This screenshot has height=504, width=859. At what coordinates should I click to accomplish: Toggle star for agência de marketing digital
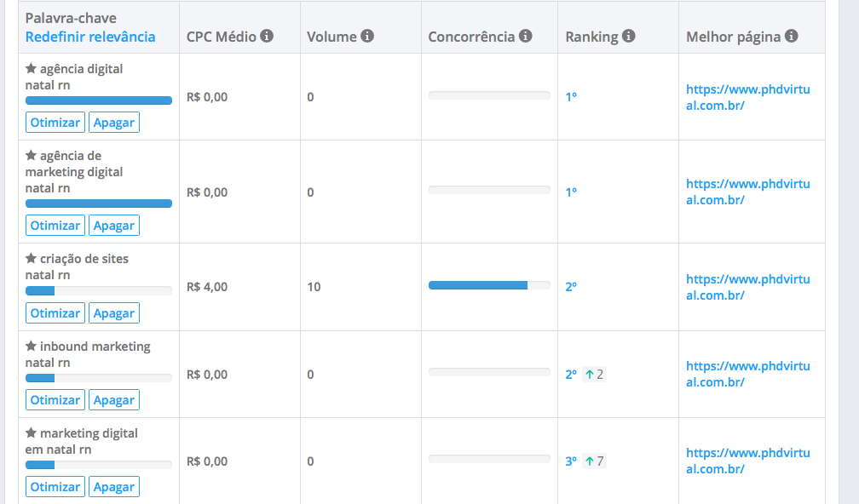(x=32, y=156)
